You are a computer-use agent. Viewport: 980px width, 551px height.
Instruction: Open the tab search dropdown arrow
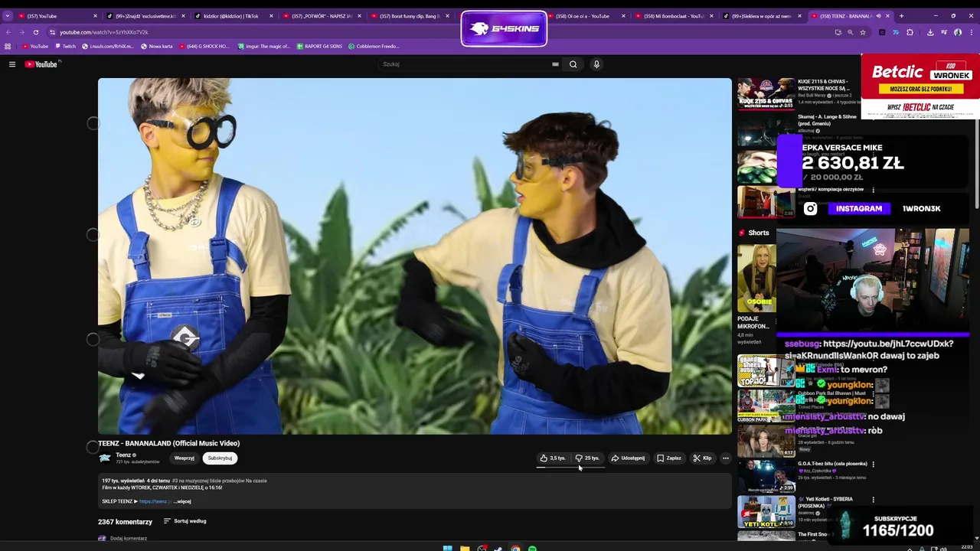point(8,15)
